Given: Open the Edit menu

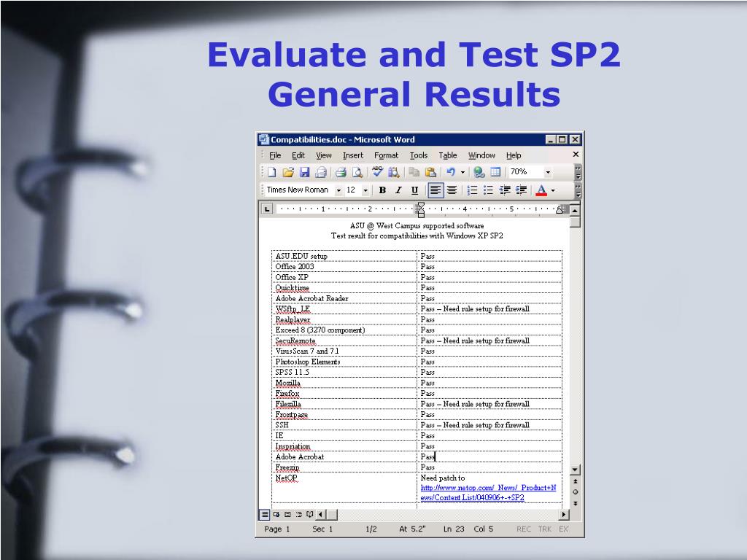Looking at the screenshot, I should tap(298, 155).
